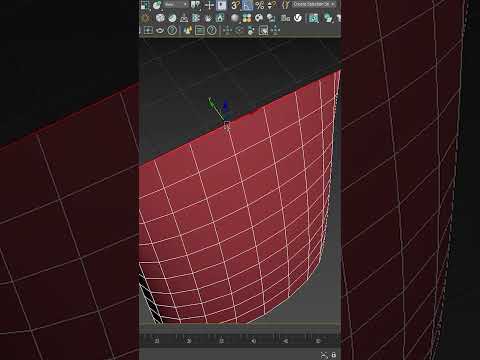Open the Create Selection Set dropdown
Viewport: 480px width, 360px height.
click(x=314, y=4)
